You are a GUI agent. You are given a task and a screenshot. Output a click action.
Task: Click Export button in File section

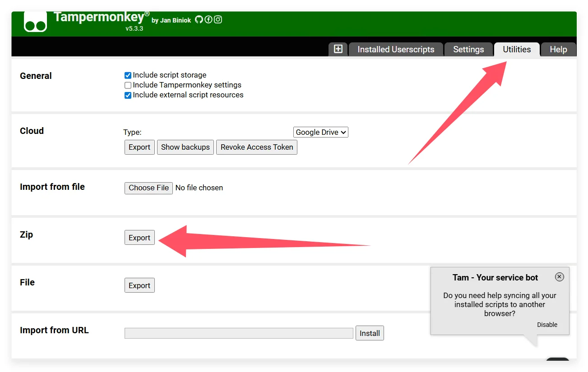pos(139,285)
